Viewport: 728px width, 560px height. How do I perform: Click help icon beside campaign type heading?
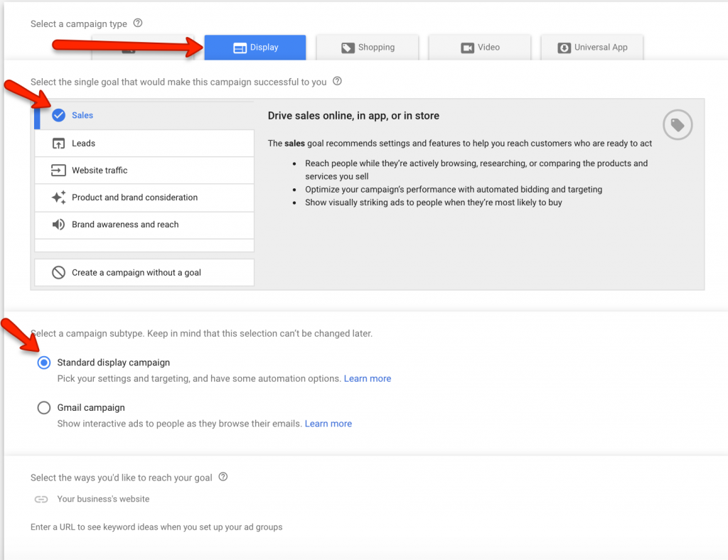(x=138, y=23)
